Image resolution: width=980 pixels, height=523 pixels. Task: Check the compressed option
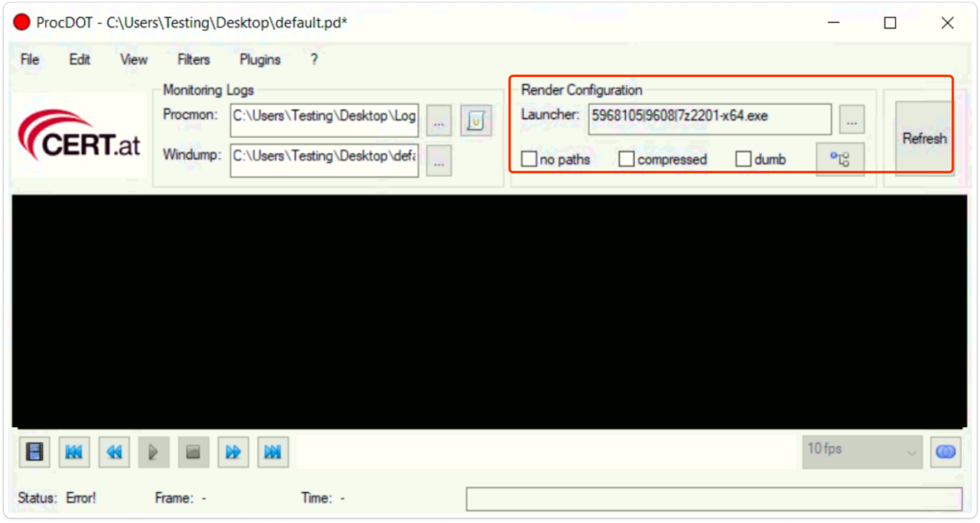[x=626, y=159]
